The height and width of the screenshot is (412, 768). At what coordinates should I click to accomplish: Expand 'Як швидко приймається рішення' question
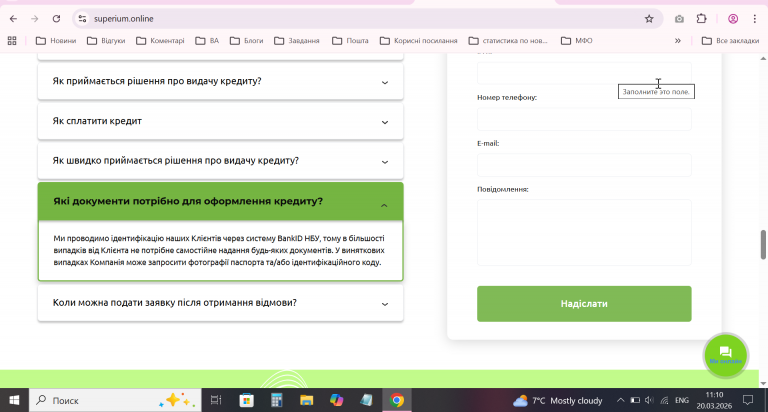pyautogui.click(x=220, y=161)
